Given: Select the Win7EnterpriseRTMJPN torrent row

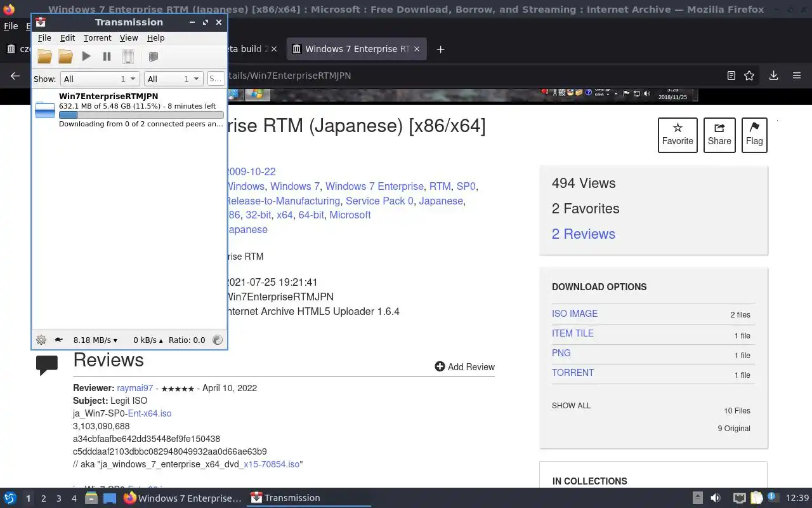Looking at the screenshot, I should pos(129,110).
